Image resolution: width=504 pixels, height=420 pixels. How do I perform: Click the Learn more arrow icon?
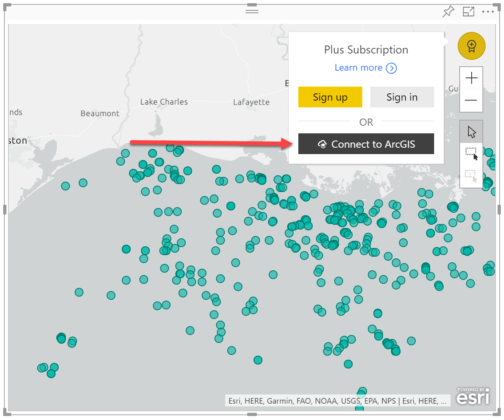391,68
